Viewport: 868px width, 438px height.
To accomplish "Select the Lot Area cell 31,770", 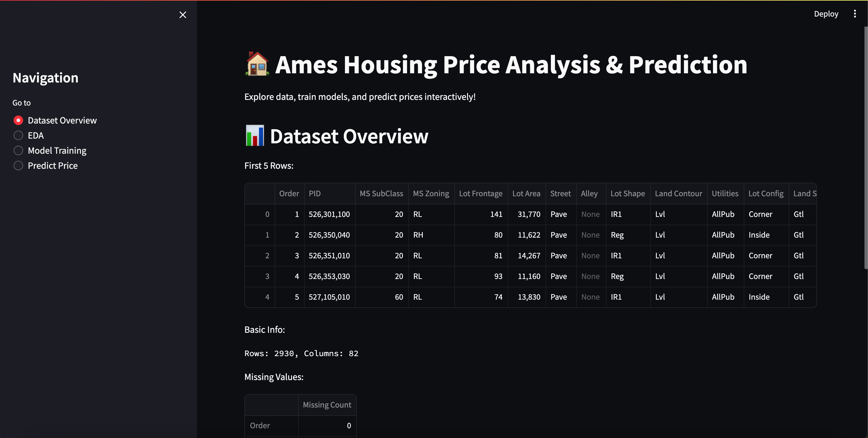I will (x=528, y=214).
